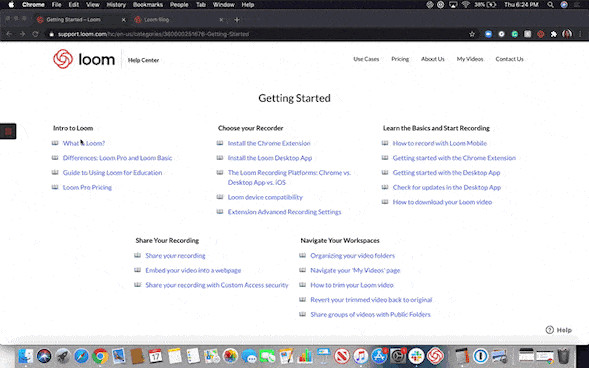Open Organizing your video folders article
The image size is (589, 368).
pyautogui.click(x=352, y=256)
